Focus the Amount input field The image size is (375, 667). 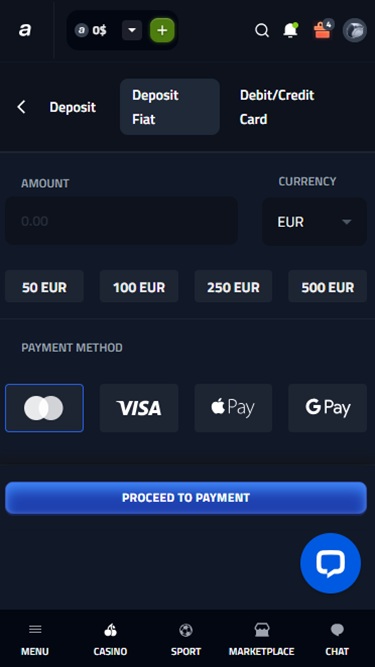(121, 221)
